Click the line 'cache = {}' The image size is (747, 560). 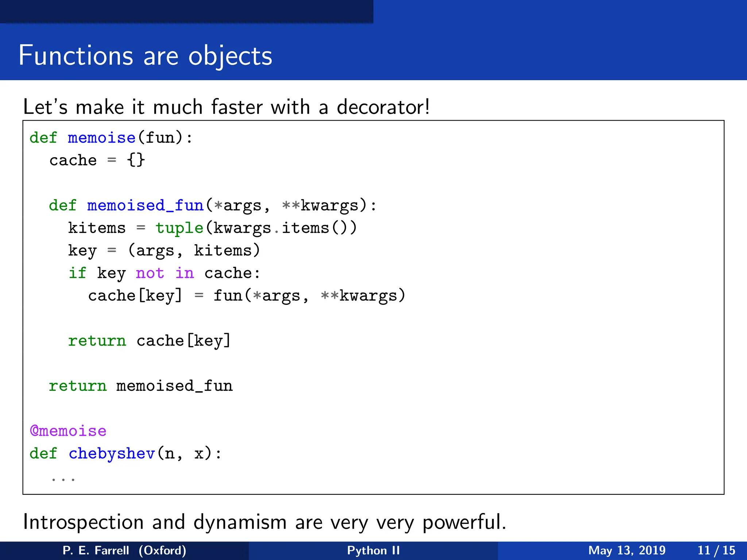coord(97,160)
